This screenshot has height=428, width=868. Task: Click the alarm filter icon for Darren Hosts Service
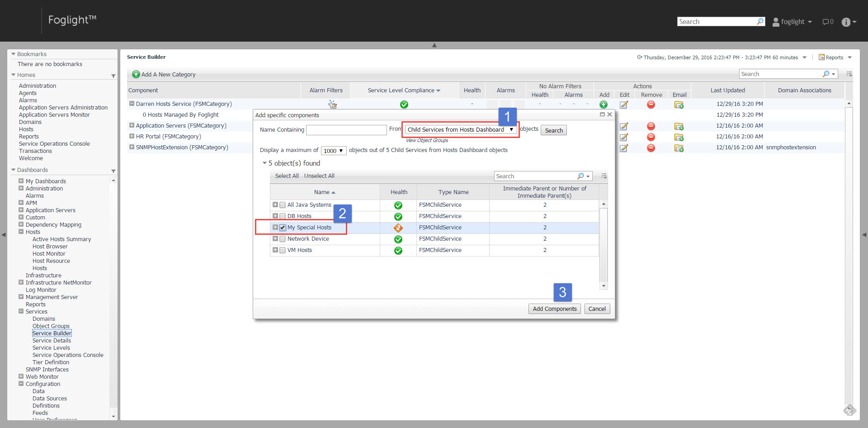pyautogui.click(x=332, y=105)
